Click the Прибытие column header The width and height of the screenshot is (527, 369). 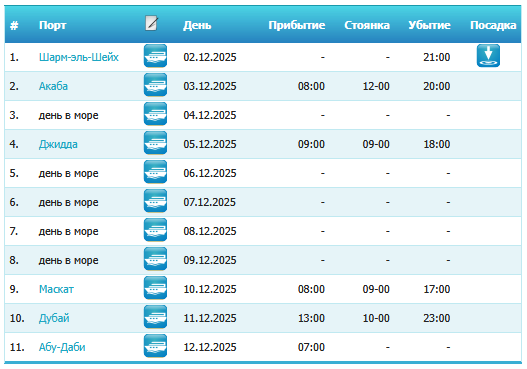pos(297,25)
